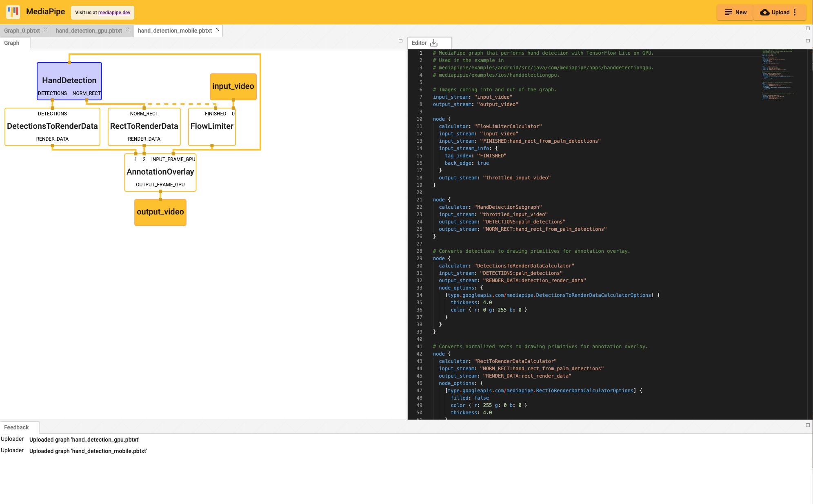Switch to the Graph_0.pbtxt tab
This screenshot has height=504, width=813.
tap(22, 30)
